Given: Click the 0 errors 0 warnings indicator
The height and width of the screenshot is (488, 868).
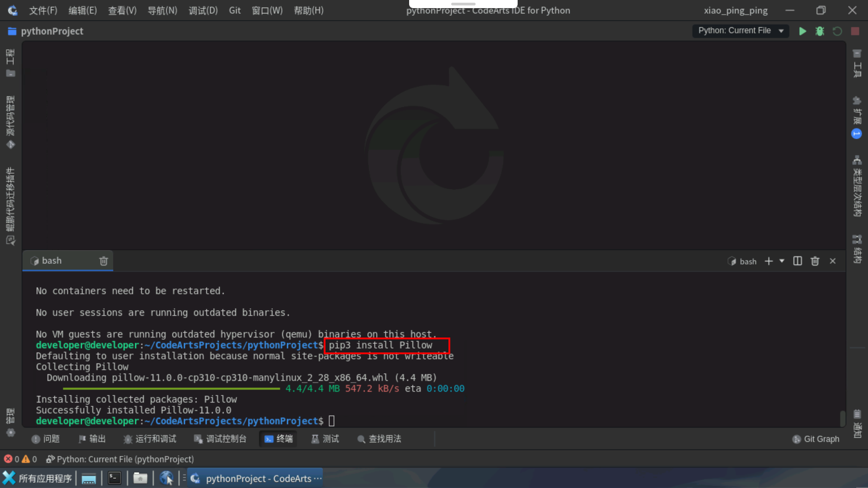Looking at the screenshot, I should point(20,459).
